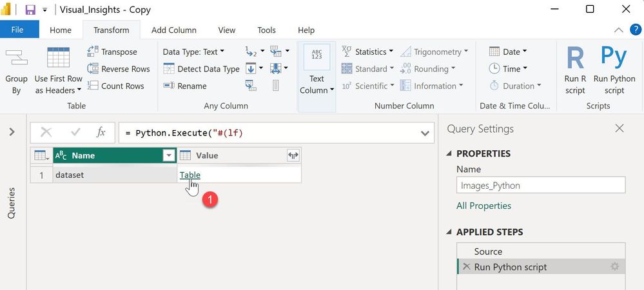Expand the formula bar with chevron
Viewport: 644px width, 290px height.
pos(425,133)
